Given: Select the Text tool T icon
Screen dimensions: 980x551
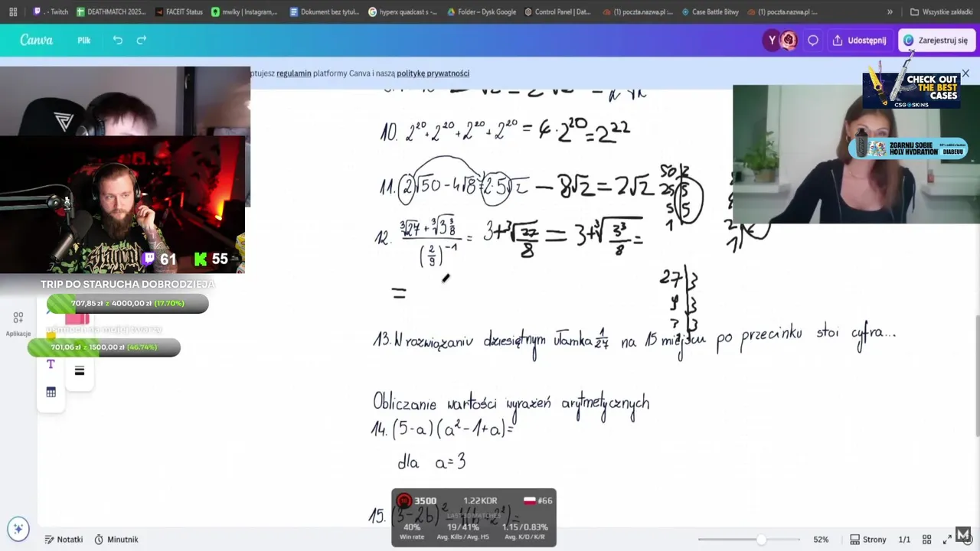Looking at the screenshot, I should tap(51, 364).
